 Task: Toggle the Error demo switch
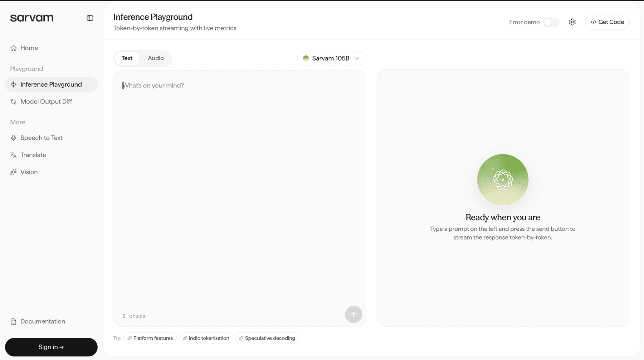coord(551,22)
